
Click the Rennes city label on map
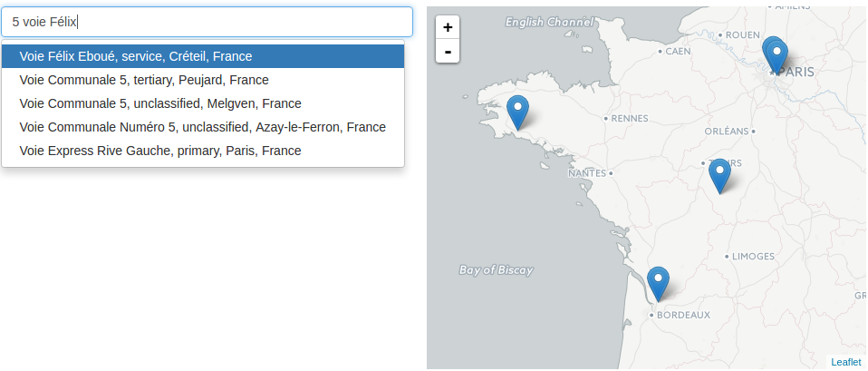tap(630, 118)
